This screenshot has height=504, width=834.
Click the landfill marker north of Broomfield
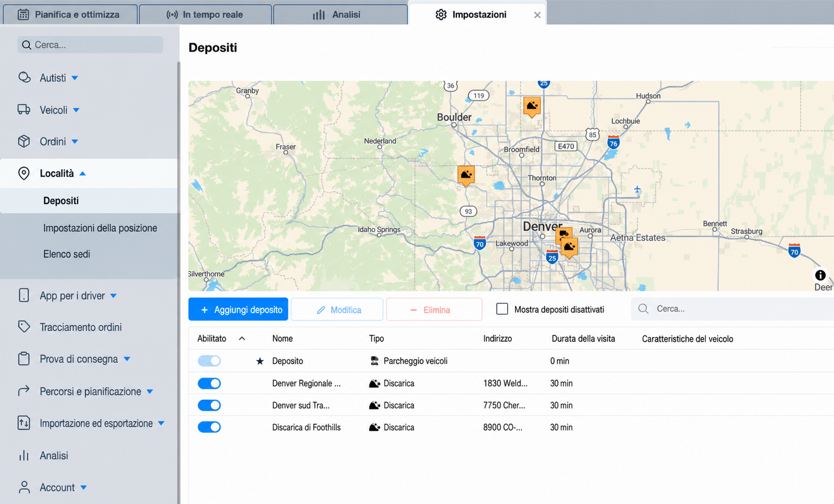(x=532, y=107)
